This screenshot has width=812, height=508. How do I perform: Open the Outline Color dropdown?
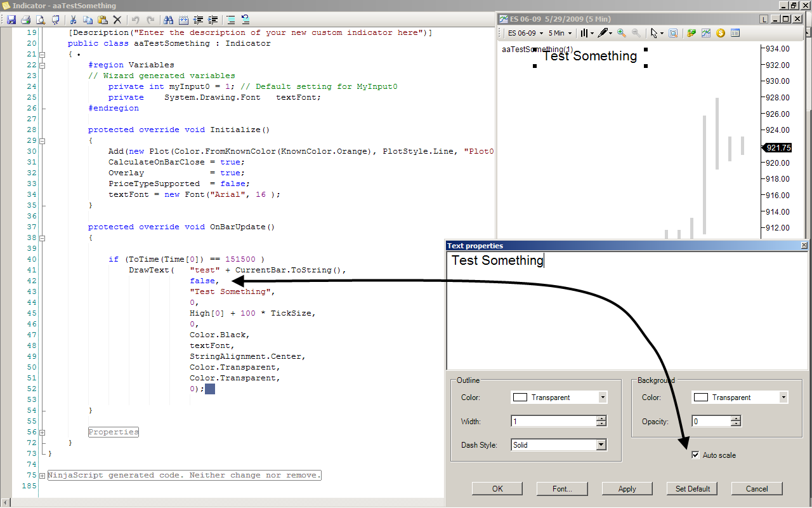pos(602,398)
